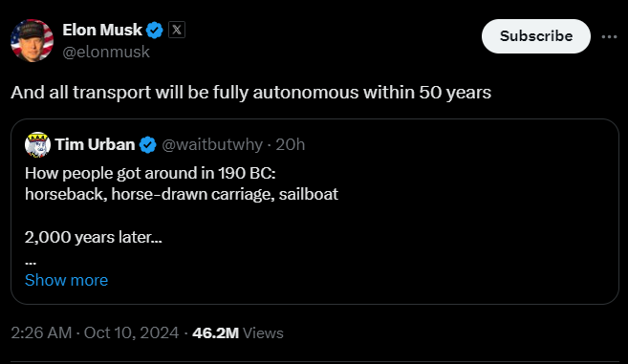
Task: Click the Elon Musk display name
Action: [x=102, y=30]
